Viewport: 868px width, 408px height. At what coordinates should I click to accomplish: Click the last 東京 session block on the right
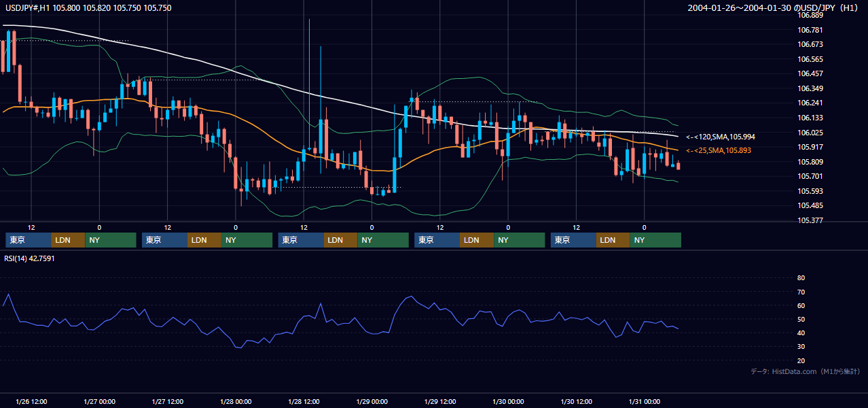pos(573,240)
